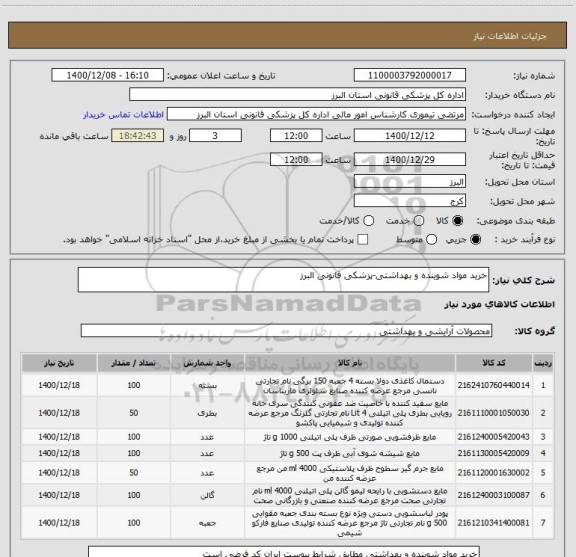Click product code 2161240005420043
The width and height of the screenshot is (576, 557).
tap(494, 437)
